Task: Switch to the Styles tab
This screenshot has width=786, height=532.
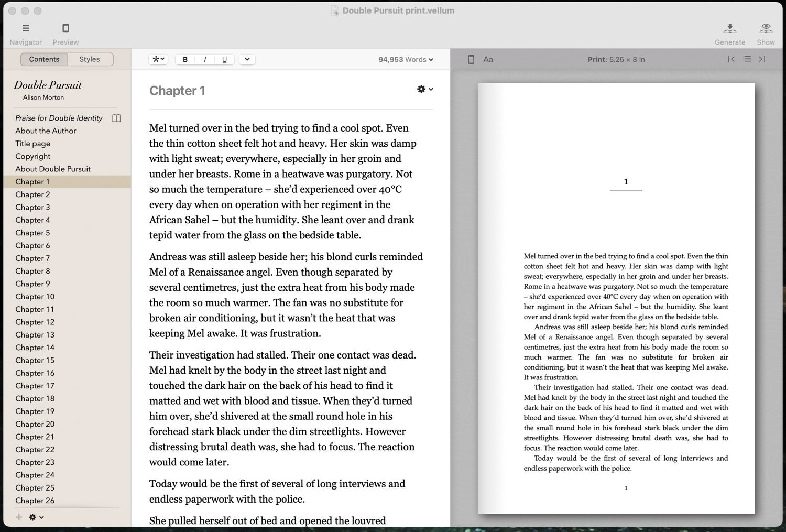Action: [90, 59]
